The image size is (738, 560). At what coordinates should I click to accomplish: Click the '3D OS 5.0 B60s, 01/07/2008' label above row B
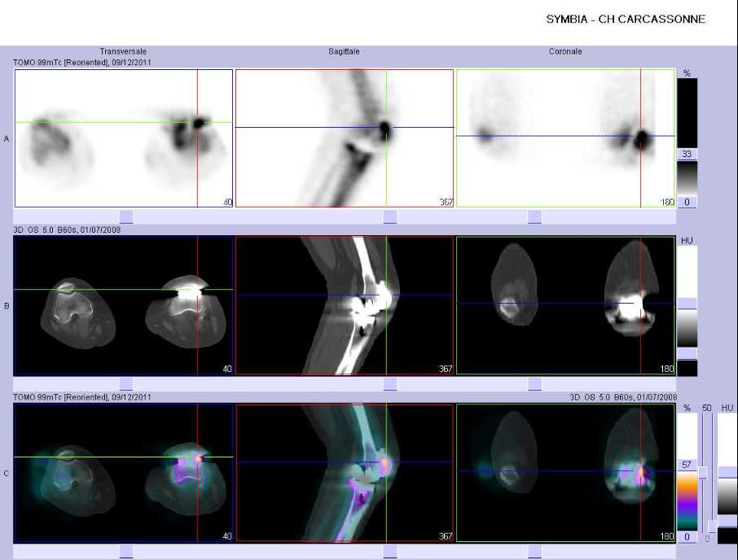coord(67,230)
